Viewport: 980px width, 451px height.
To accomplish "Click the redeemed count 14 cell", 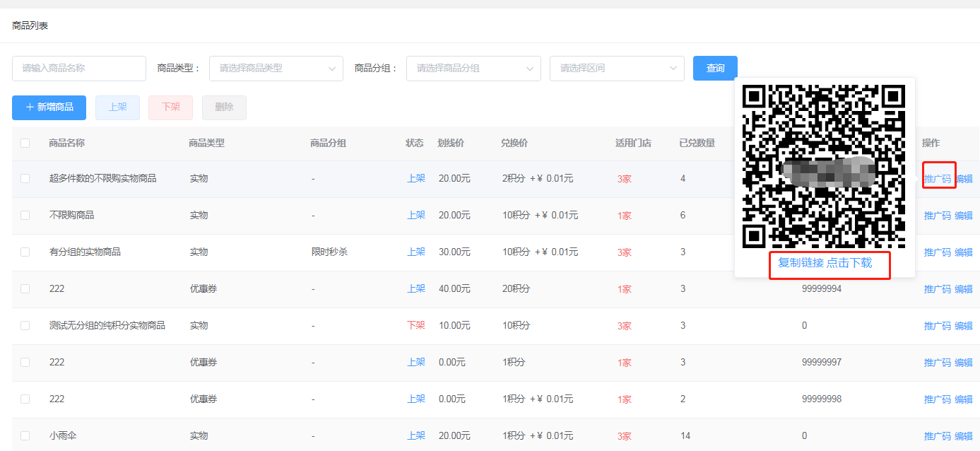I will pos(685,435).
